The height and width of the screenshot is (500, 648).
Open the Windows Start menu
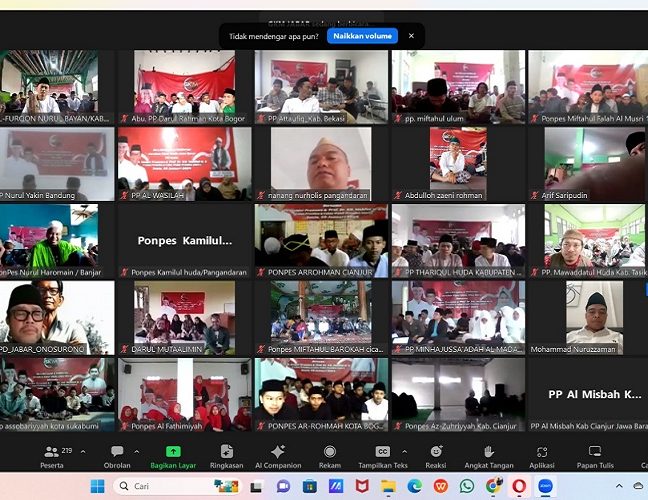pyautogui.click(x=98, y=486)
